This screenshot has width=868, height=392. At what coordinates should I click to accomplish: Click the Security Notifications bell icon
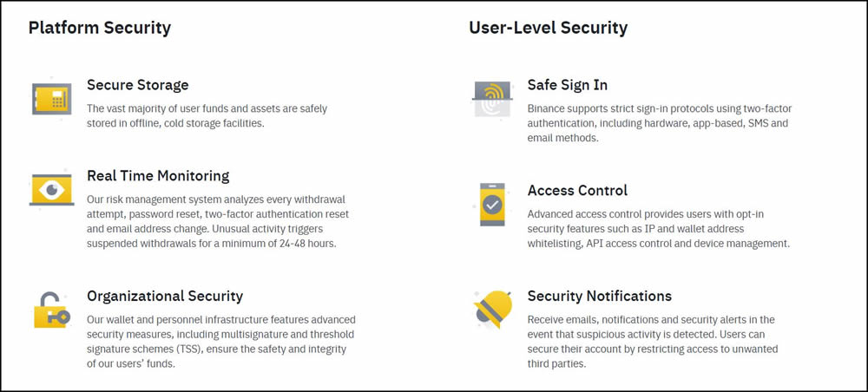(x=492, y=310)
